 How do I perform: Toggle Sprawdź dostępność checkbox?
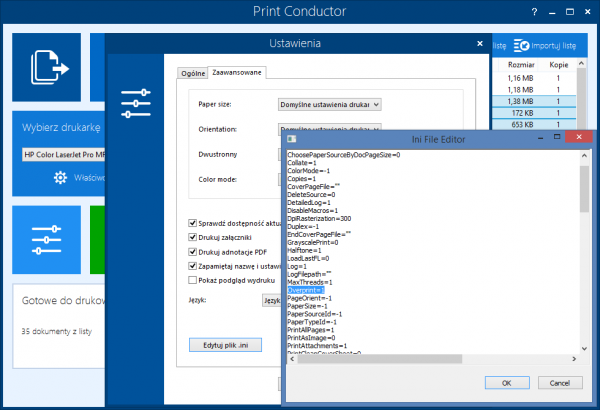point(193,223)
